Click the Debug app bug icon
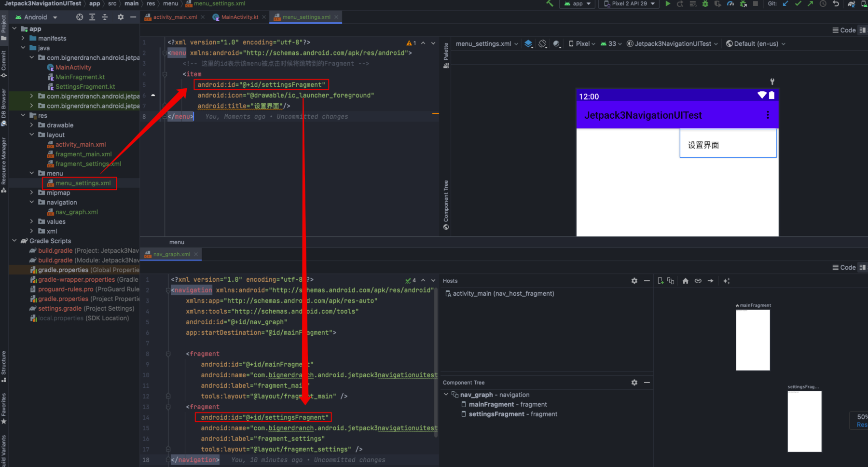Image resolution: width=868 pixels, height=467 pixels. click(x=705, y=4)
